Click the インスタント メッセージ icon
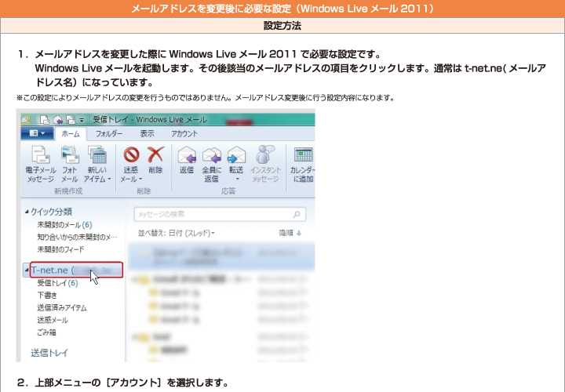Screen dimensions: 565x392 point(265,154)
